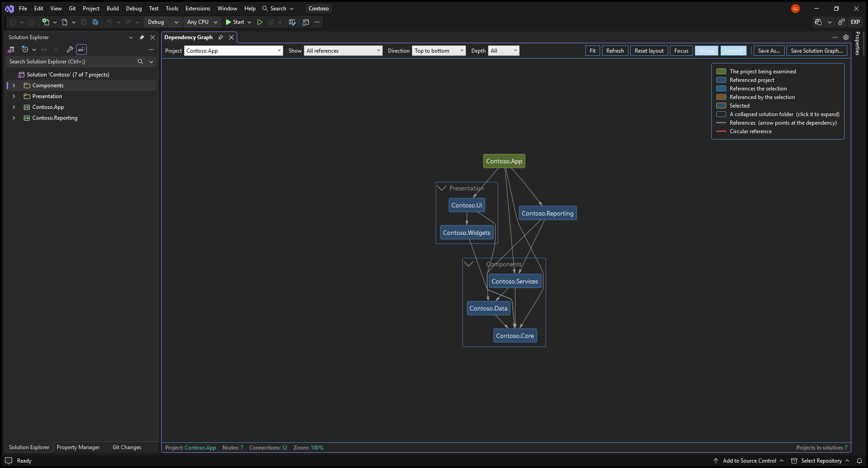Open the Project combo box Contoso.App
The width and height of the screenshot is (868, 468).
(x=233, y=51)
